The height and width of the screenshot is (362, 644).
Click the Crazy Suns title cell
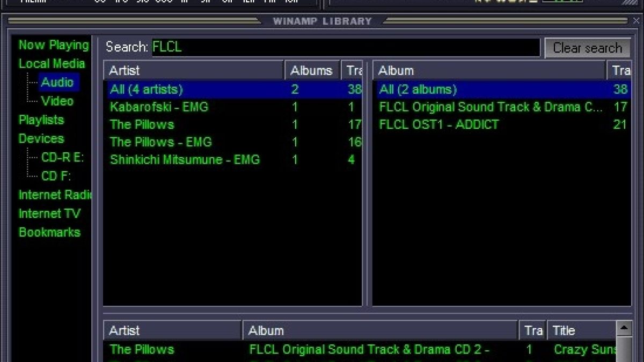[585, 350]
